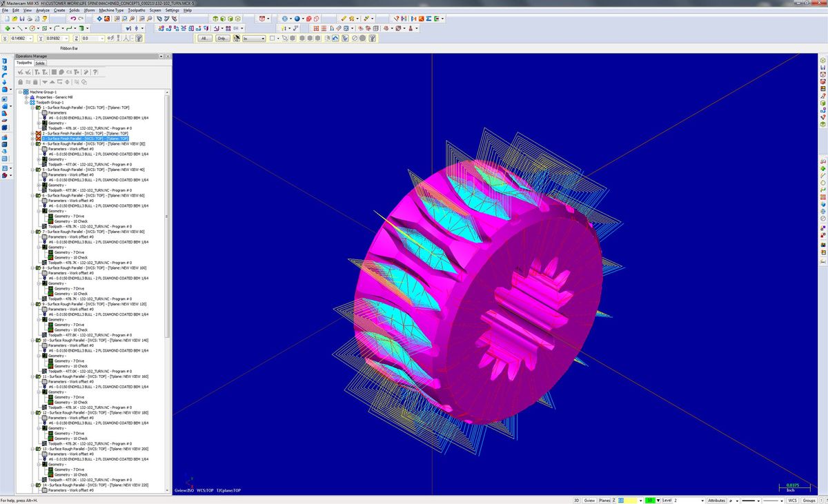Click Select all operations in Operations Manager
Screen dimensions: 828x504
coord(21,72)
